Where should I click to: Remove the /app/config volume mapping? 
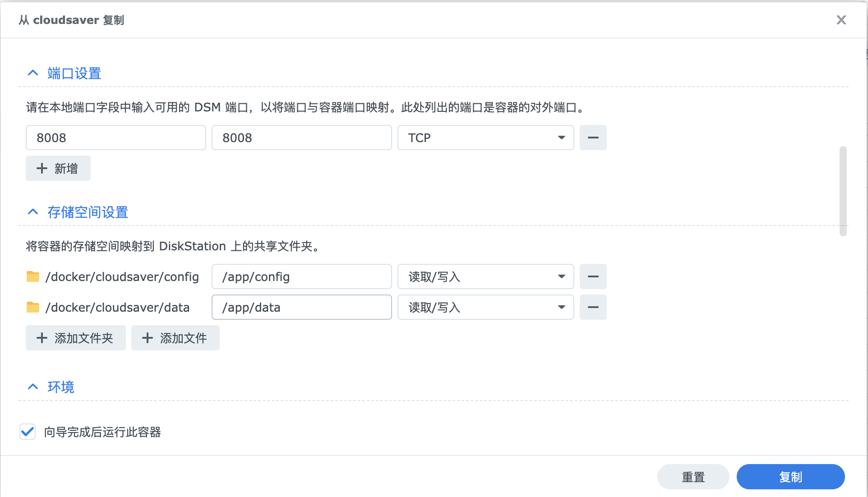(593, 276)
